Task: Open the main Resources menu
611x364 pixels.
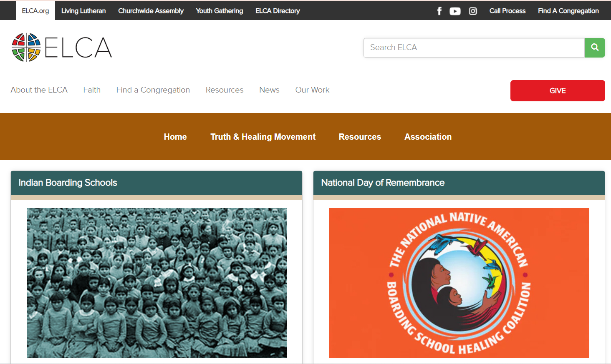Action: tap(225, 90)
